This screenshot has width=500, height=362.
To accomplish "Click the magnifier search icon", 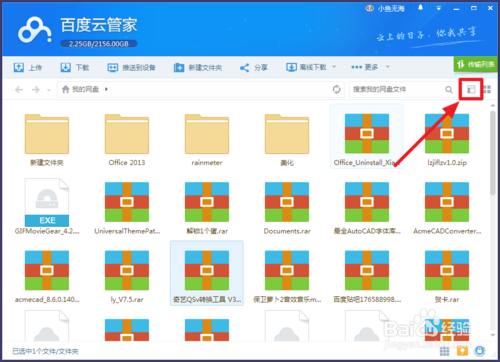I will coord(449,89).
